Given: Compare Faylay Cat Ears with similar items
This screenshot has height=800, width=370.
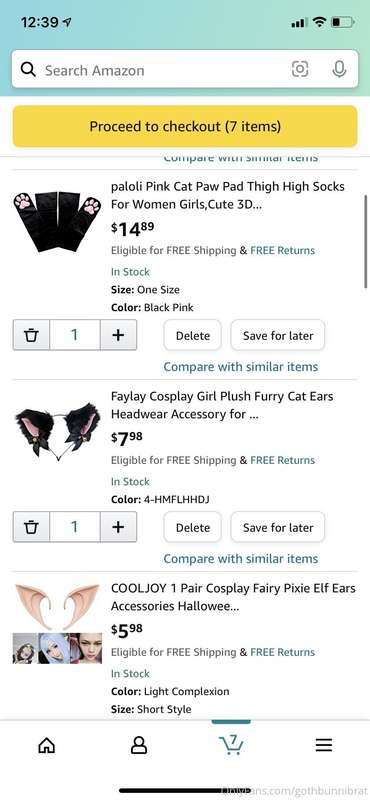Looking at the screenshot, I should click(240, 559).
